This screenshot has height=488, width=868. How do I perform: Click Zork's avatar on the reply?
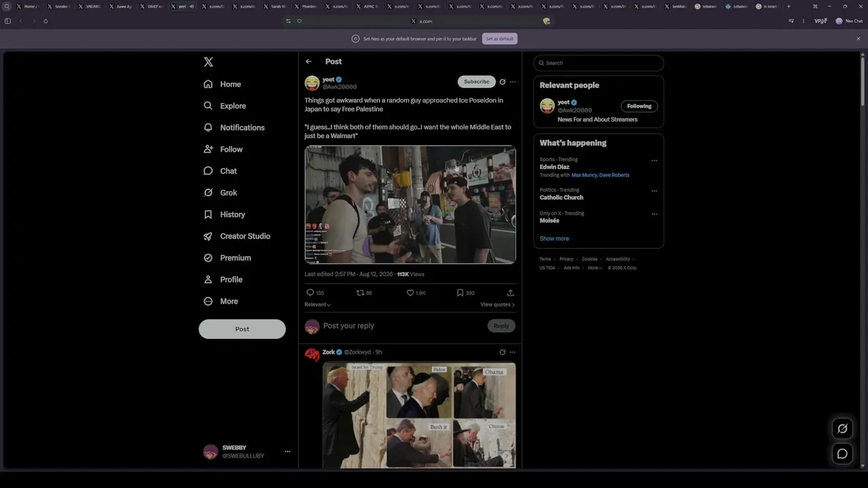312,355
